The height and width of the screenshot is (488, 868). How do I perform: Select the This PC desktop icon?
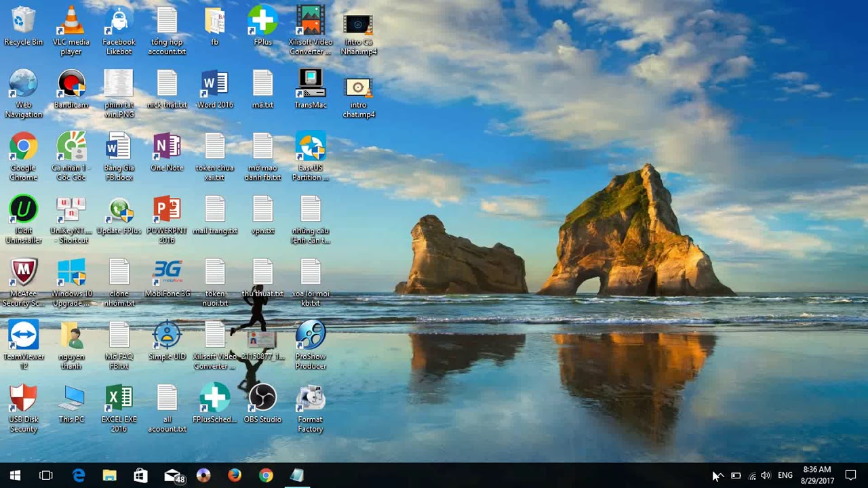[71, 404]
